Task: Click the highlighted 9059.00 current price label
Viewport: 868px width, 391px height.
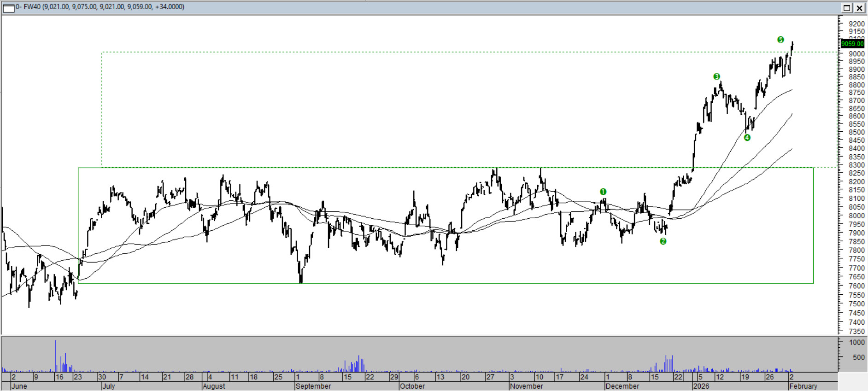Action: [x=852, y=44]
